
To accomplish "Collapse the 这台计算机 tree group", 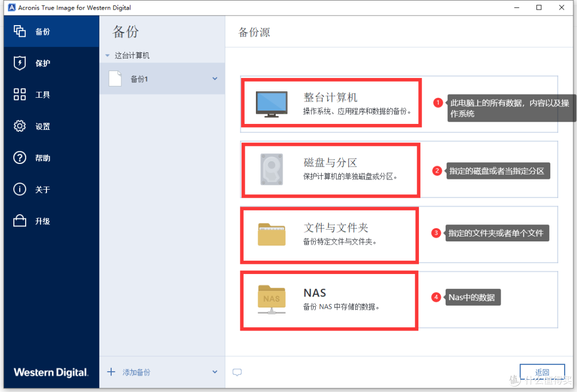I will tap(107, 56).
